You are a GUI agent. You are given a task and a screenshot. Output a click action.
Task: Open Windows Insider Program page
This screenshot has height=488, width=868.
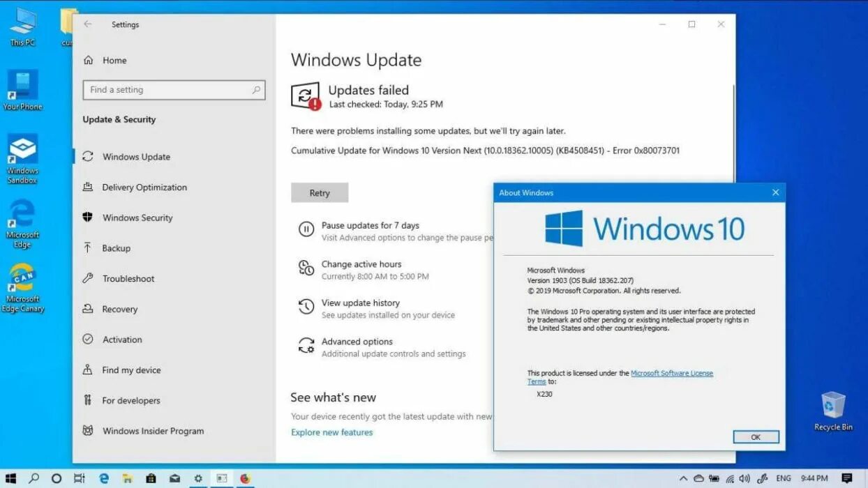coord(153,431)
